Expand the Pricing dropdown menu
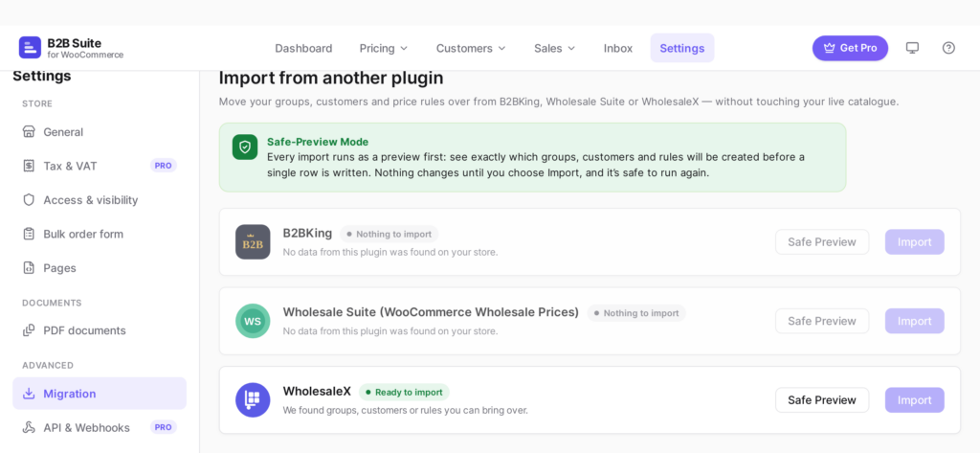980x453 pixels. point(383,48)
